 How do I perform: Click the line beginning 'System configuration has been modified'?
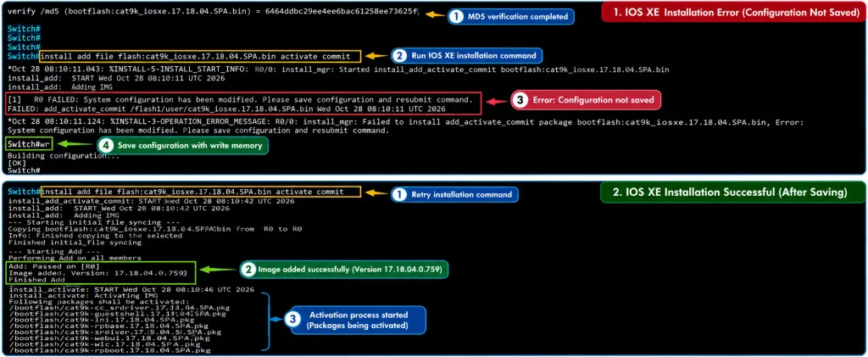pos(198,131)
